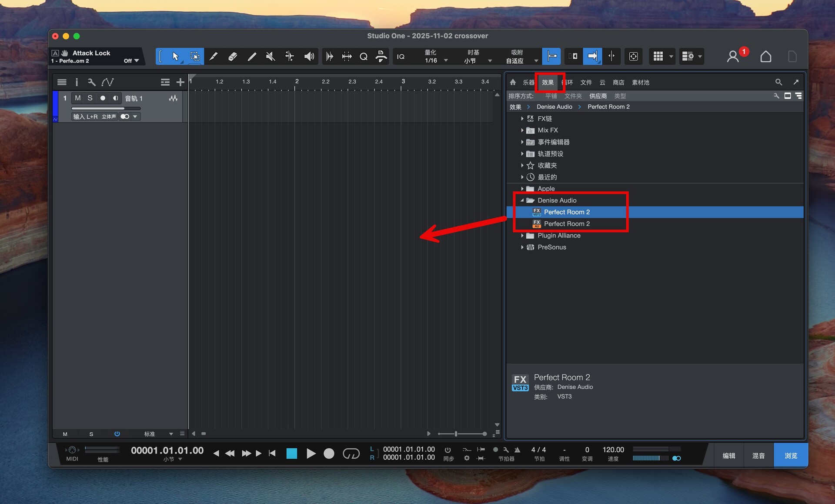Open the 文件 browser tab
The width and height of the screenshot is (835, 504).
click(586, 83)
